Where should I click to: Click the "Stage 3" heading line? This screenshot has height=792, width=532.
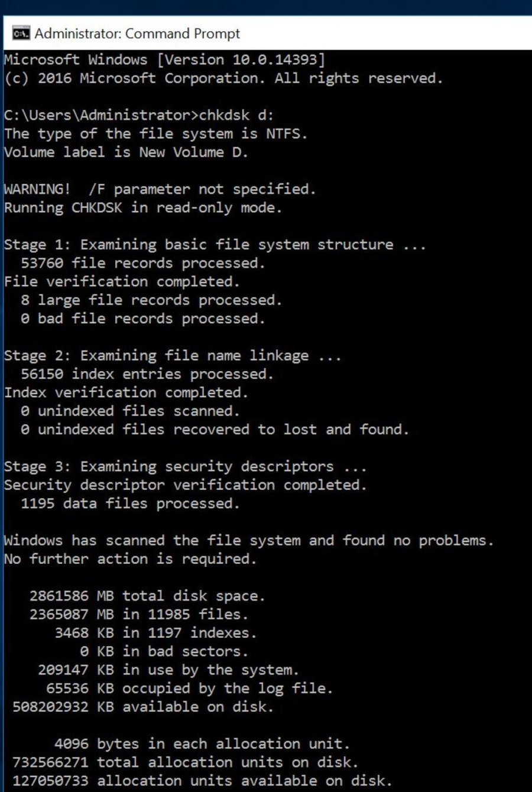(185, 466)
